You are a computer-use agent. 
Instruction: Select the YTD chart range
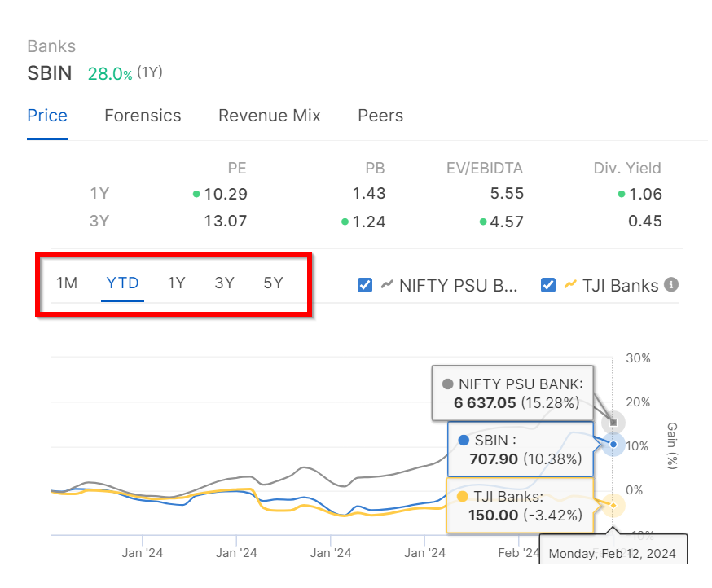tap(122, 283)
